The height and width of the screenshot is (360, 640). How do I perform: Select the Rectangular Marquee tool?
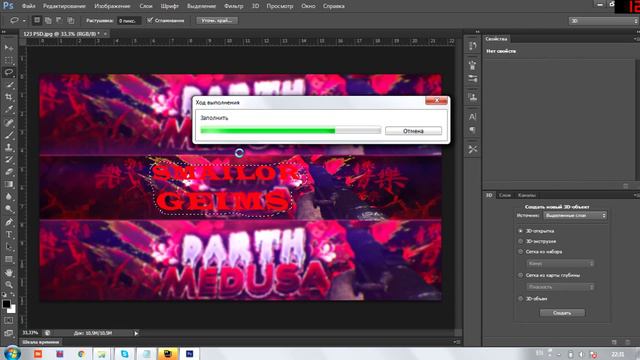[9, 60]
